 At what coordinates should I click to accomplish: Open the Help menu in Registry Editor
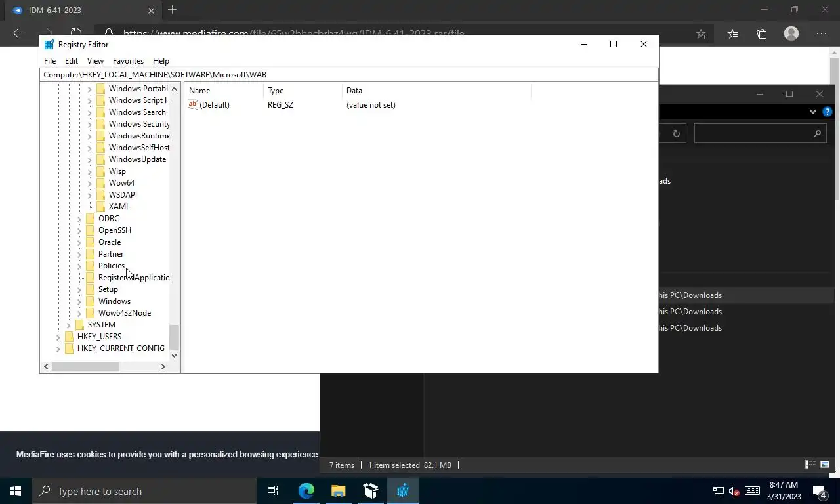coord(161,60)
